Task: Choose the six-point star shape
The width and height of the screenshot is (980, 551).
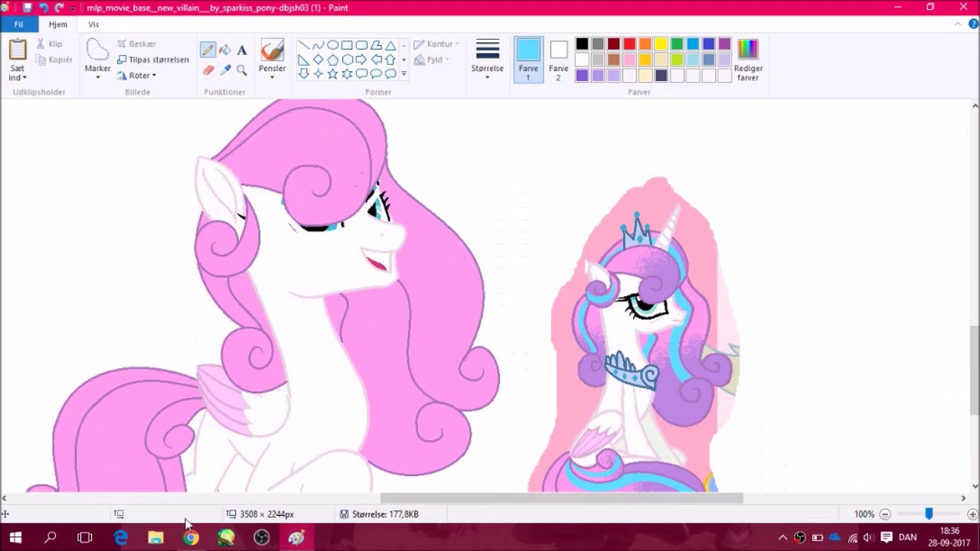Action: [347, 74]
